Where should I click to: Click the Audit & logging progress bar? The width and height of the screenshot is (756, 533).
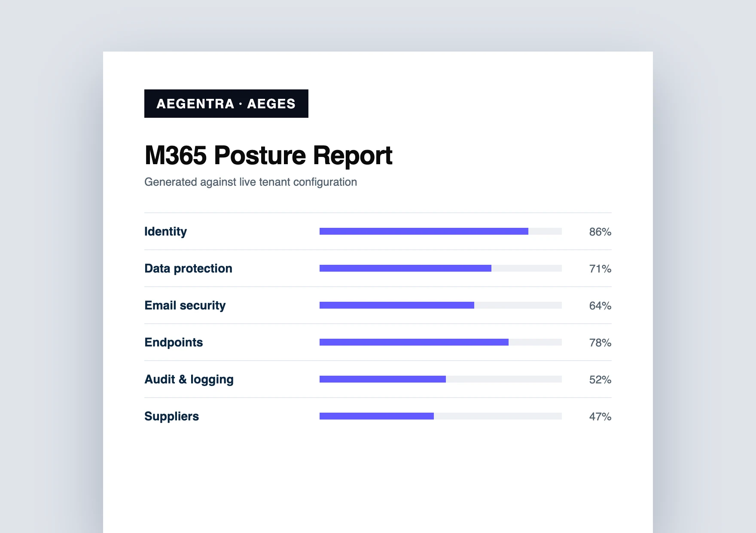441,379
